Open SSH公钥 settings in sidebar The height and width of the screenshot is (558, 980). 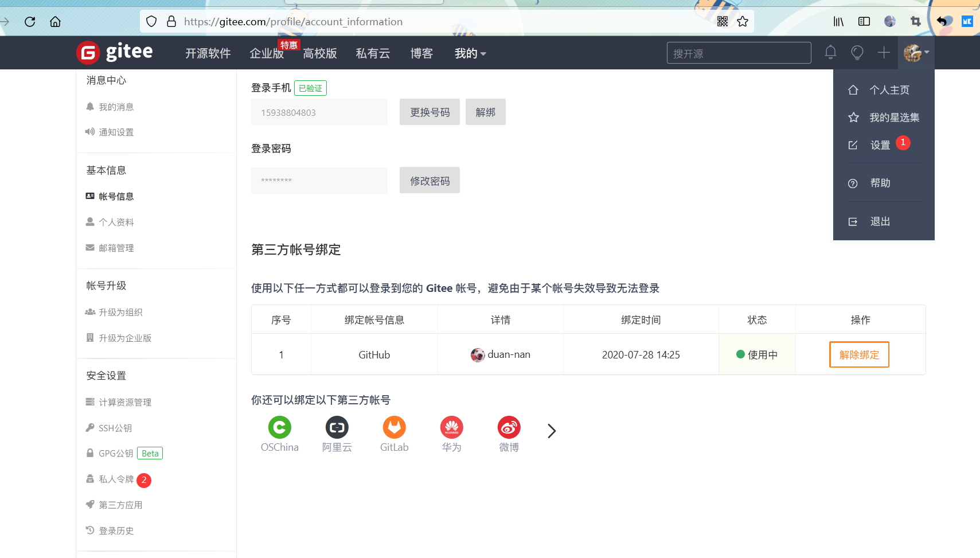[x=115, y=428]
